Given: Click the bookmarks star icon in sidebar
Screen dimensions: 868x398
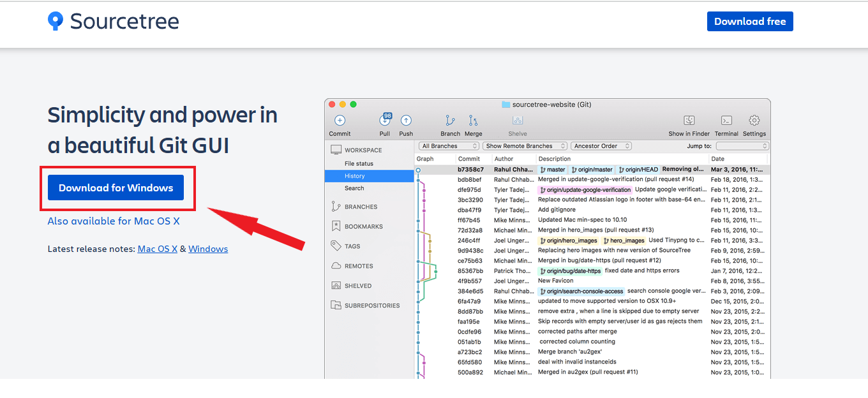Looking at the screenshot, I should click(x=336, y=226).
